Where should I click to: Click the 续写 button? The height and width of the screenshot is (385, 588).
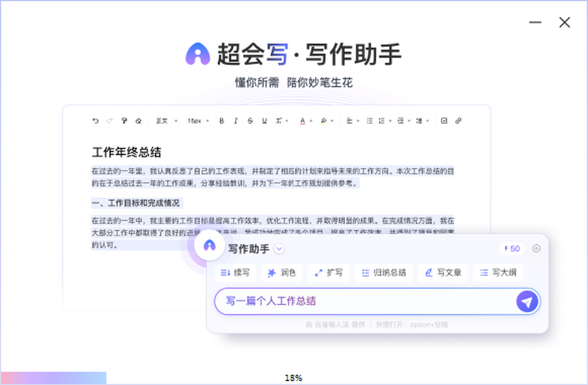(235, 273)
